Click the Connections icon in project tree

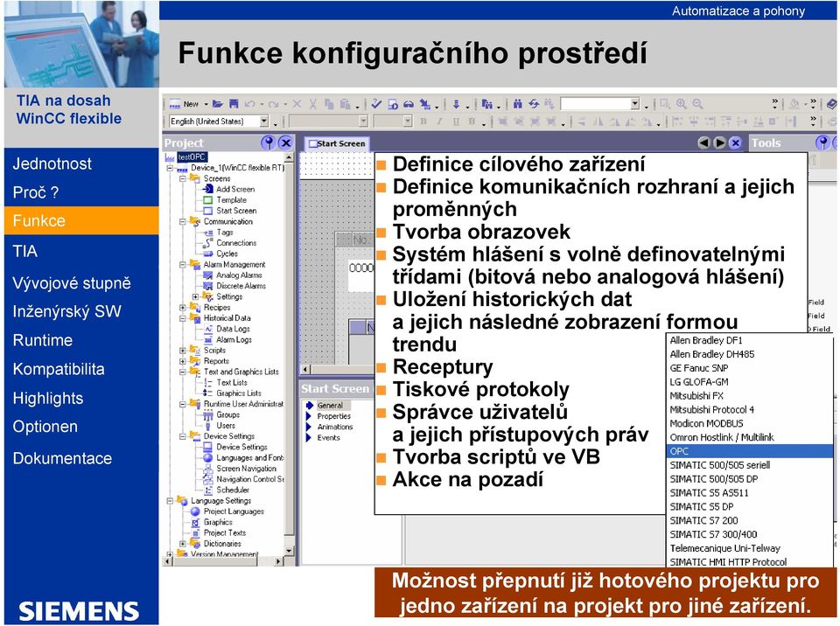click(x=208, y=243)
